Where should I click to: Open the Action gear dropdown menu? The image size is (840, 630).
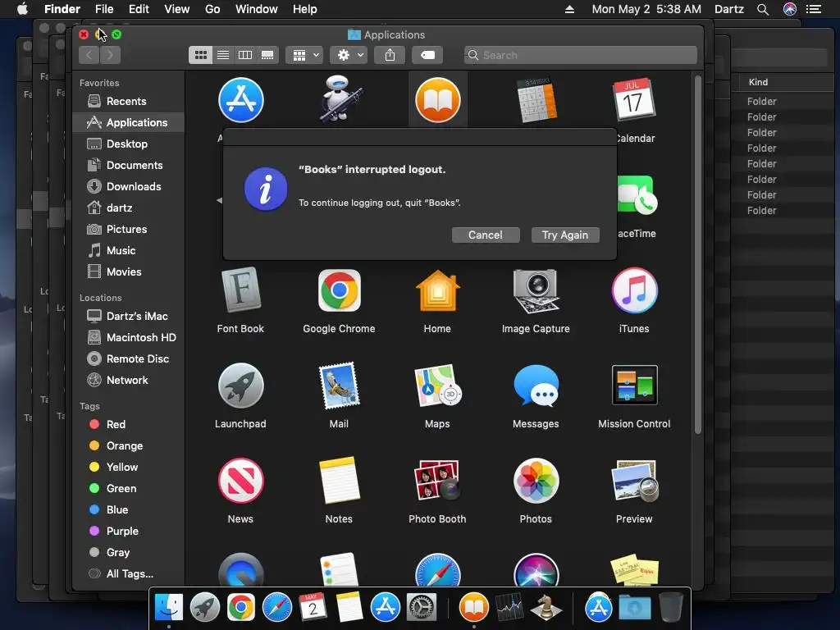click(x=349, y=55)
